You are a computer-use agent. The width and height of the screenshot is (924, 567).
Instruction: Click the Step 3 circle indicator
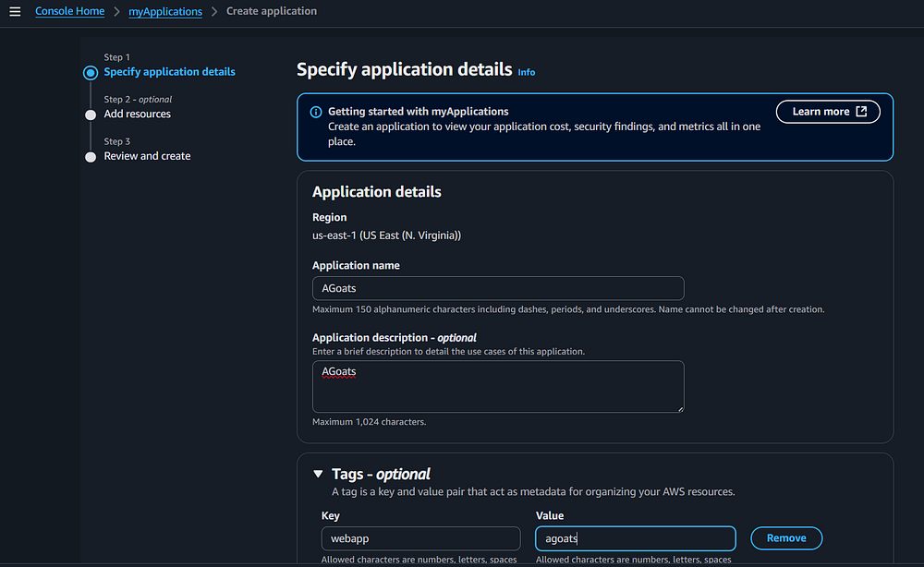coord(91,157)
